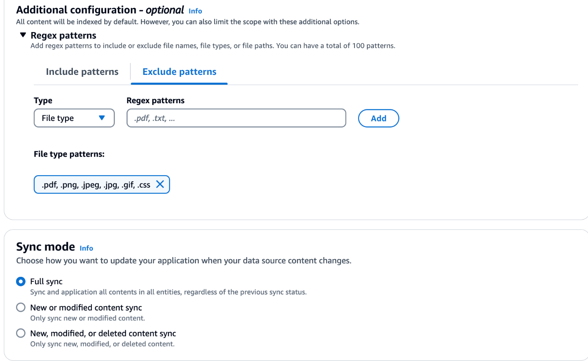The height and width of the screenshot is (364, 588).
Task: Open the Info link beside Sync mode
Action: (86, 248)
